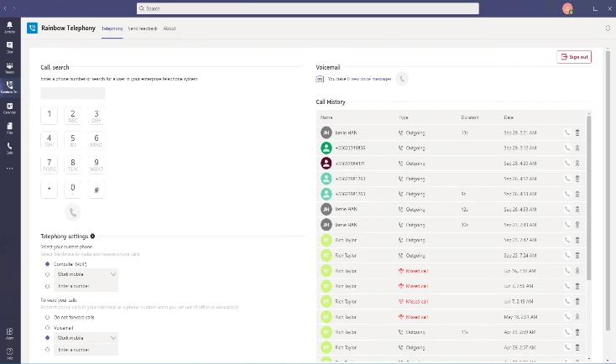Click the Type column header in Call History
This screenshot has width=616, height=364.
point(404,117)
